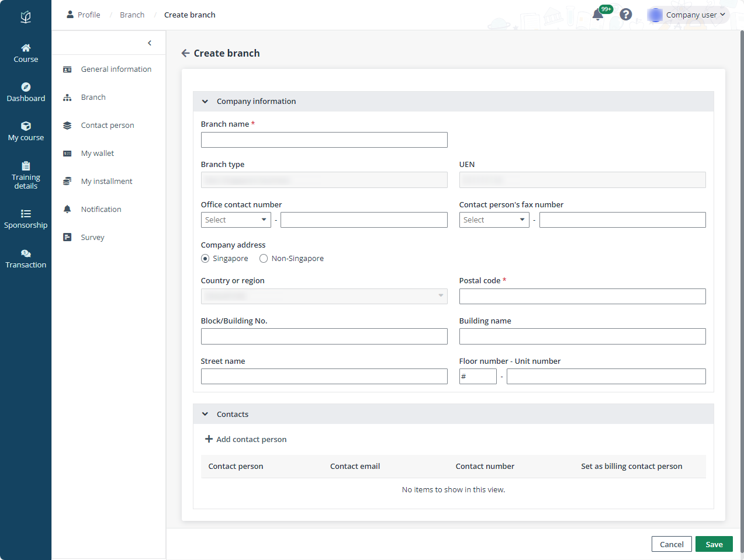Click the notification bell icon
Image resolution: width=744 pixels, height=560 pixels.
pos(598,15)
